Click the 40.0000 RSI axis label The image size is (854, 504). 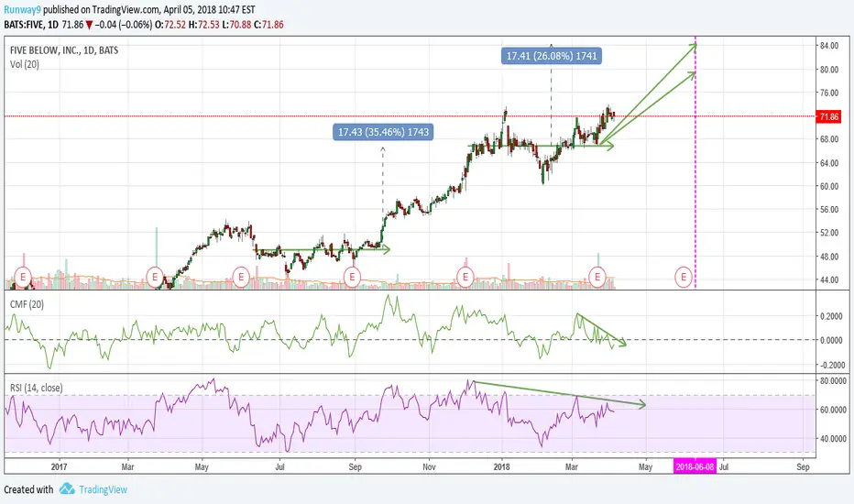click(833, 439)
